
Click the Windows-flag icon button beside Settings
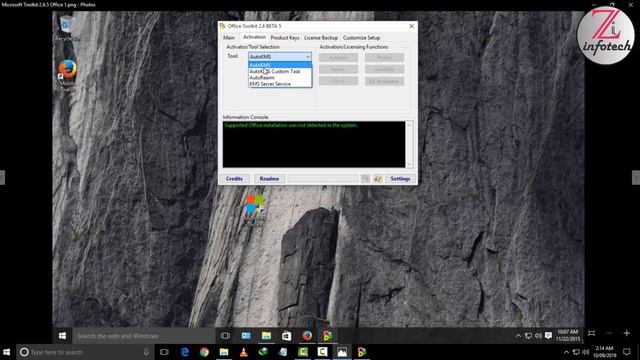(378, 179)
